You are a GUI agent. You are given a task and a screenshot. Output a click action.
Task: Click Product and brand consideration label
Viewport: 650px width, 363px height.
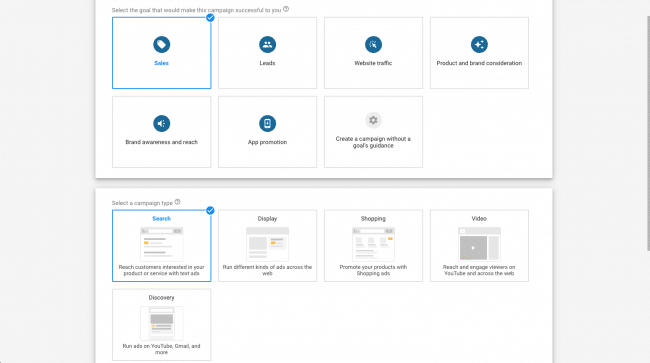point(479,63)
